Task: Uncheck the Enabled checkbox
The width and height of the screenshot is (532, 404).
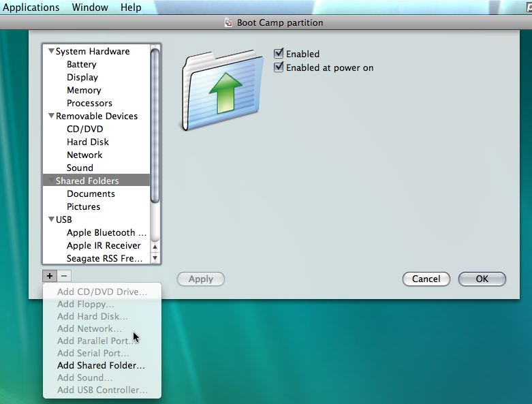Action: (x=279, y=54)
